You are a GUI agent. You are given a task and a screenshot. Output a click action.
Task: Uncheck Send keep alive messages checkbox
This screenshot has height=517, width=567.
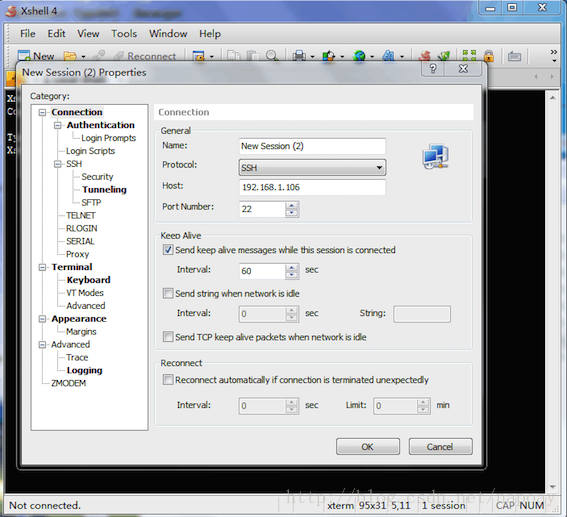click(x=168, y=250)
